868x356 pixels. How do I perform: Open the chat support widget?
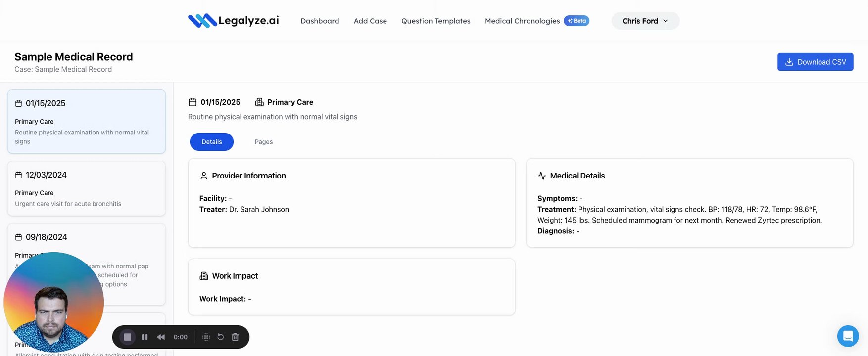848,336
